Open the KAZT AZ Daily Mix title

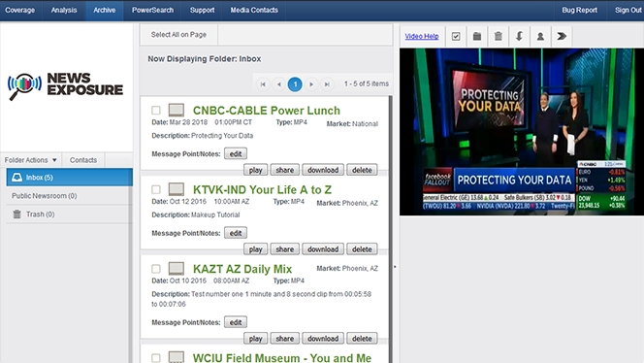point(242,269)
